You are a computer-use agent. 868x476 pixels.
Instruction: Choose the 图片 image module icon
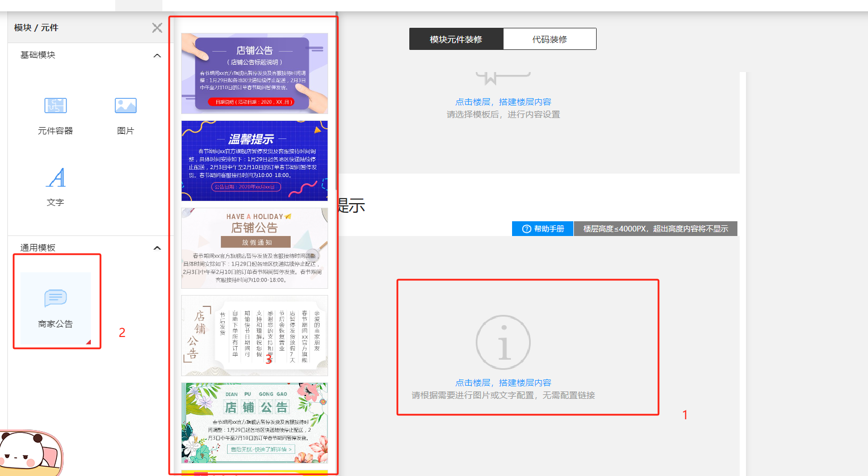[x=125, y=106]
